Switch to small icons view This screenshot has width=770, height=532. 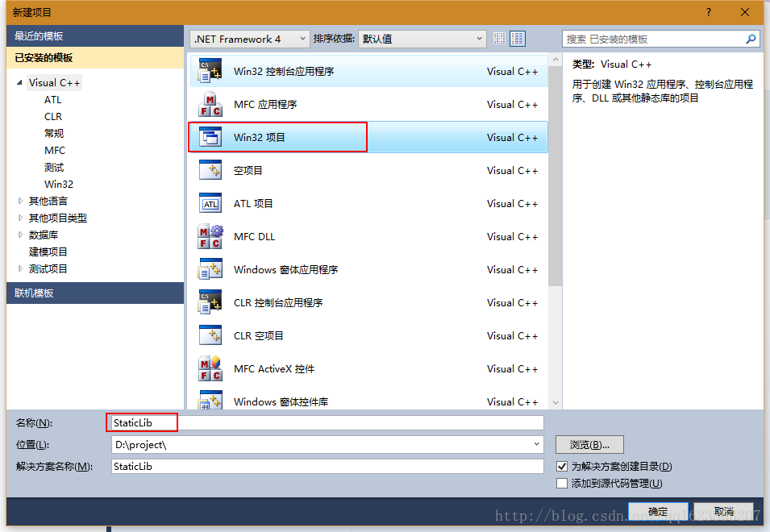coord(499,38)
